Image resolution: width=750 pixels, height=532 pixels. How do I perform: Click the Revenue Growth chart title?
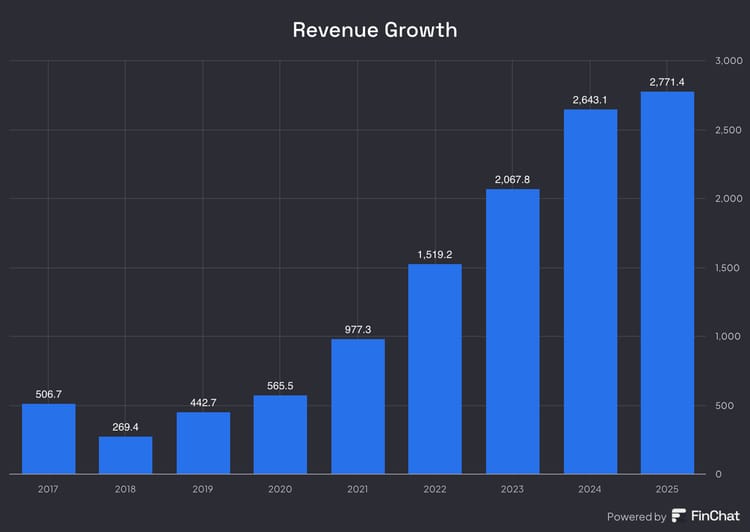pos(375,29)
